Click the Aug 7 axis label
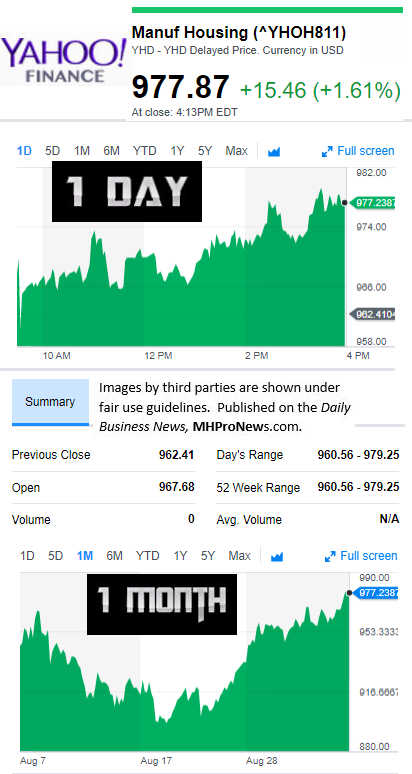Screen dimensions: 412x774 point(33,761)
